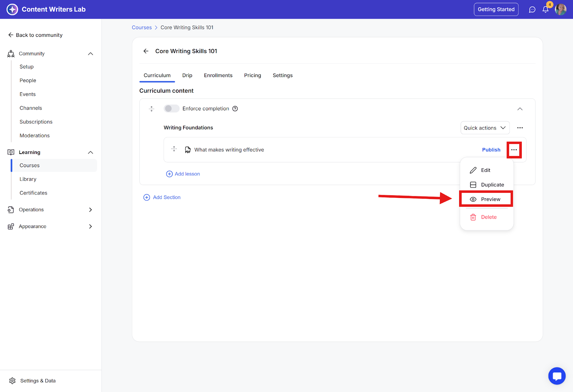
Task: Click the Enforce completion help icon
Action: (x=235, y=109)
